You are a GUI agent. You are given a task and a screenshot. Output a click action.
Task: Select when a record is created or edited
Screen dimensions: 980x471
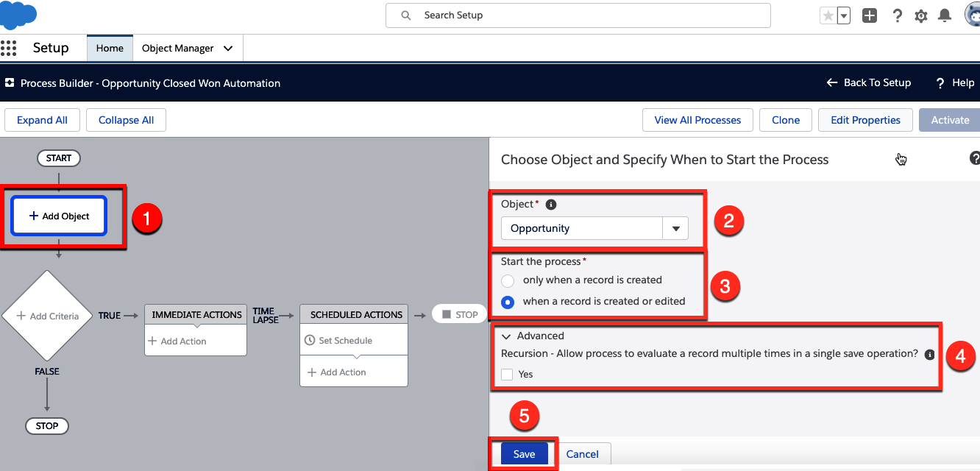[508, 302]
